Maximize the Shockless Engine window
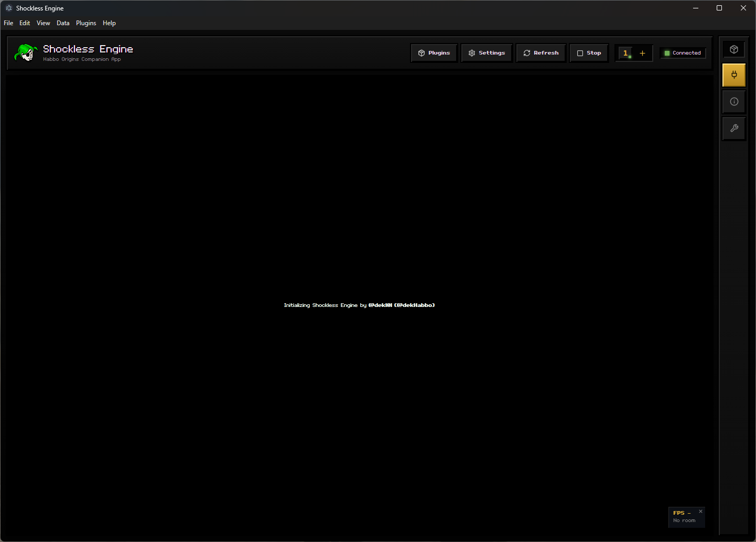 (719, 8)
